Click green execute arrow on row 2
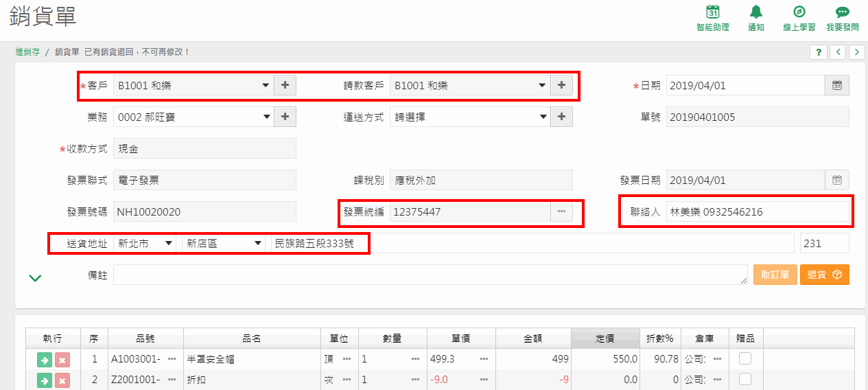 point(45,380)
